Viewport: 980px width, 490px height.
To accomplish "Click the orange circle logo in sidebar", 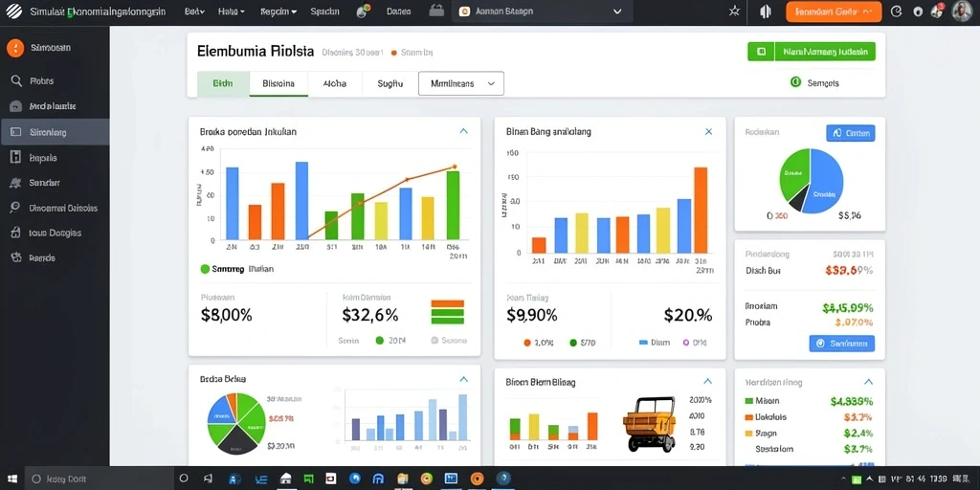I will (x=14, y=48).
